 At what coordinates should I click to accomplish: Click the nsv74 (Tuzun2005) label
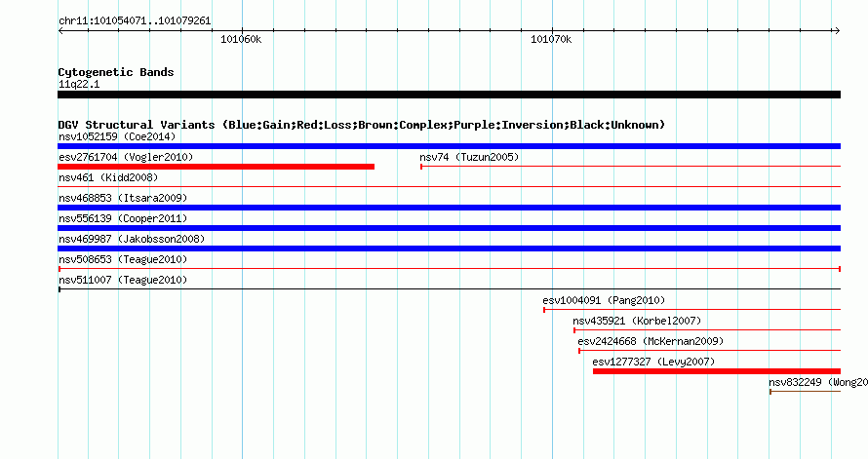pos(469,157)
